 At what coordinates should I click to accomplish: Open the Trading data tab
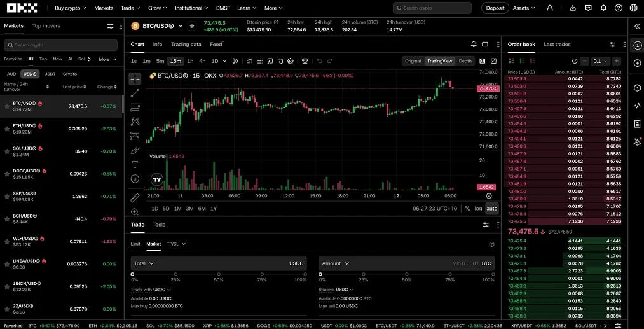point(186,44)
